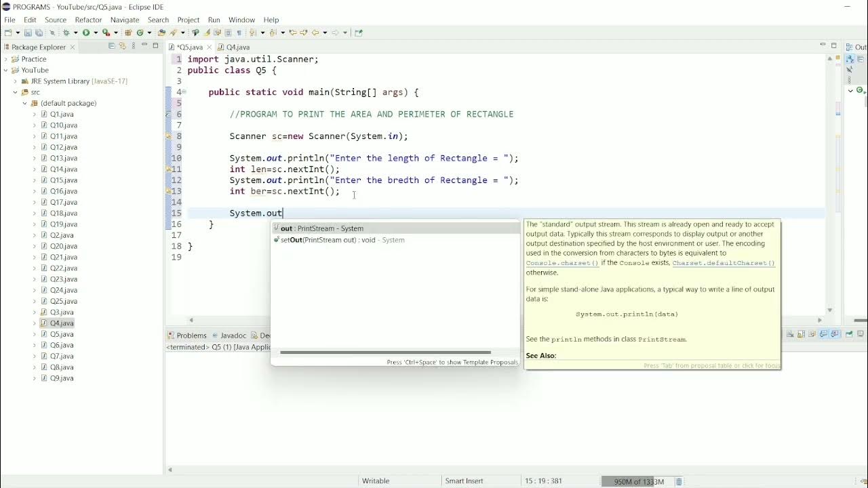868x488 pixels.
Task: Click the New Java Class icon
Action: (x=140, y=33)
